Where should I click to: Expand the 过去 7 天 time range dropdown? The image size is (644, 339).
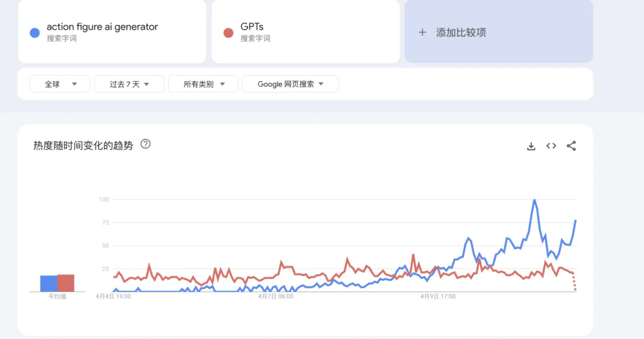(129, 84)
